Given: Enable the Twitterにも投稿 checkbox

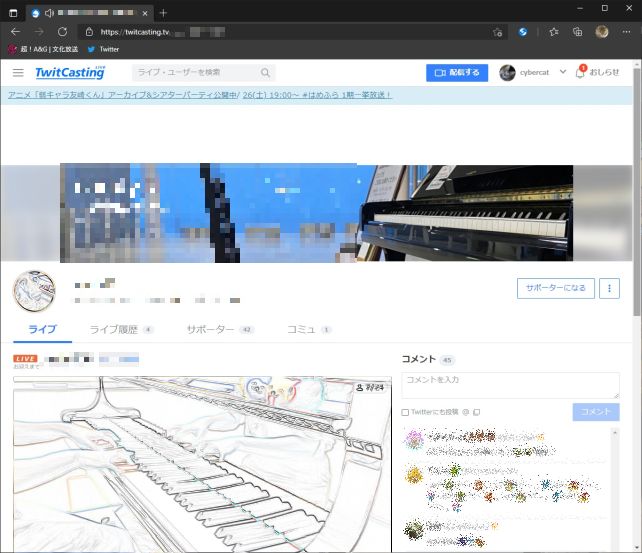Looking at the screenshot, I should click(x=405, y=412).
